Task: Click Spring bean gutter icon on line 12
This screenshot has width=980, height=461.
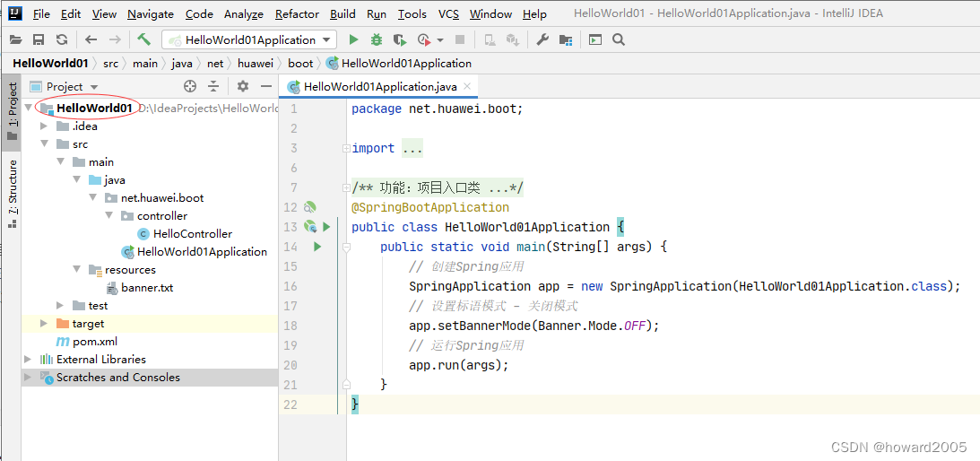Action: point(309,207)
